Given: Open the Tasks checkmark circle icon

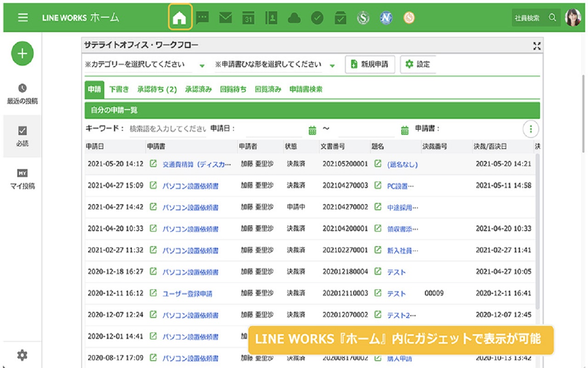Looking at the screenshot, I should 317,18.
